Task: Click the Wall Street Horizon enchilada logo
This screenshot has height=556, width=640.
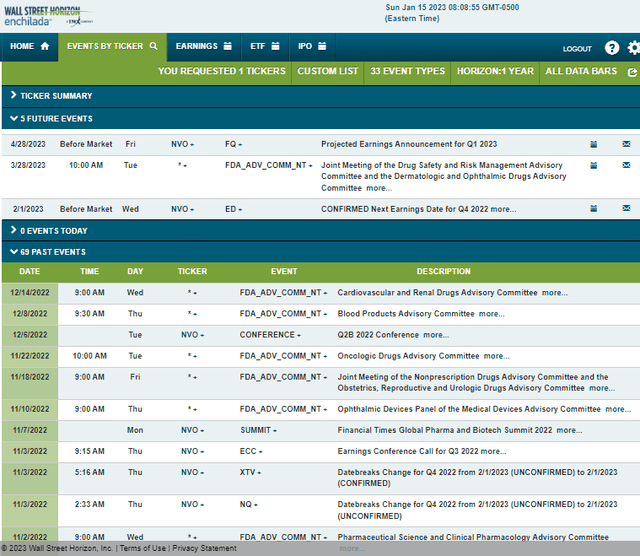Action: coord(48,16)
